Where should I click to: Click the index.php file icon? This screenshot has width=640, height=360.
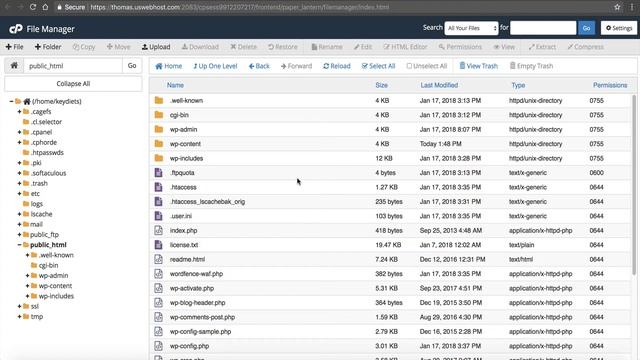pos(158,230)
